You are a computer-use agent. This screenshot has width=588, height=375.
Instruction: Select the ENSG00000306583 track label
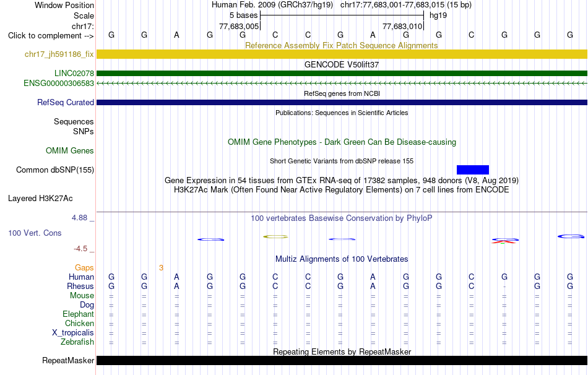click(x=59, y=84)
